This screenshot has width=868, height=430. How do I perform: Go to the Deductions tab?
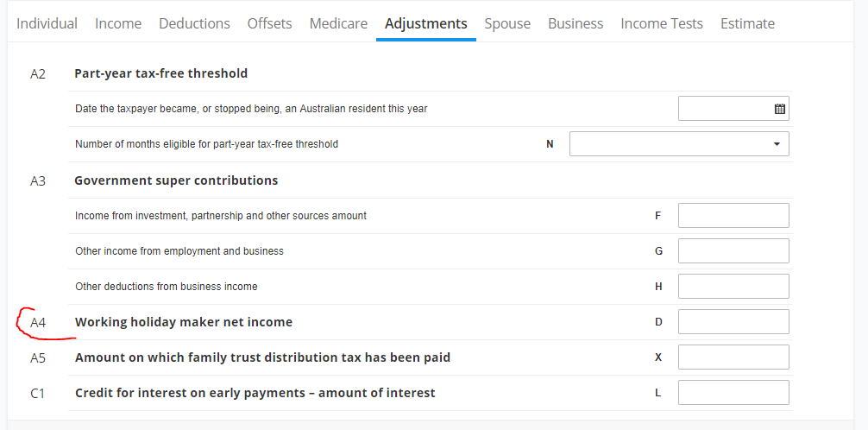pos(194,23)
